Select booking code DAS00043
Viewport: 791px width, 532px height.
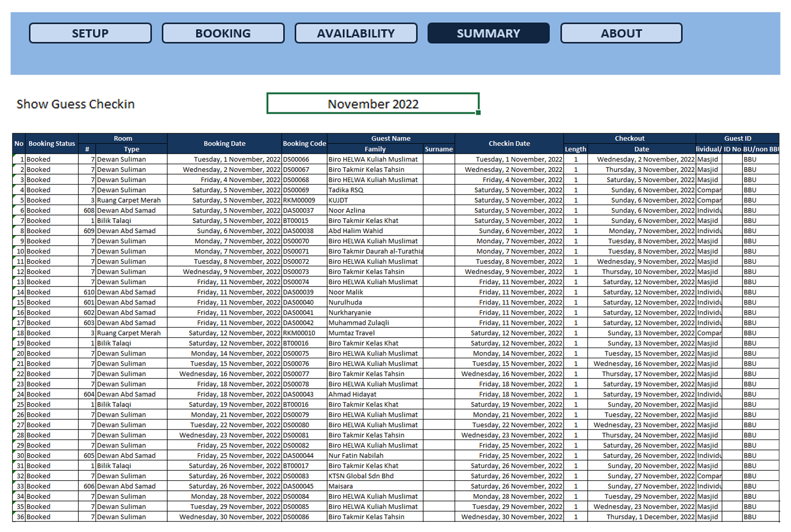click(304, 394)
